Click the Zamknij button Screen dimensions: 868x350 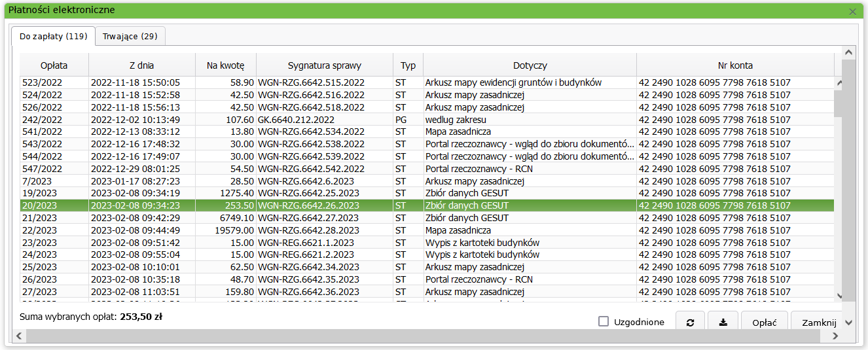coord(819,323)
